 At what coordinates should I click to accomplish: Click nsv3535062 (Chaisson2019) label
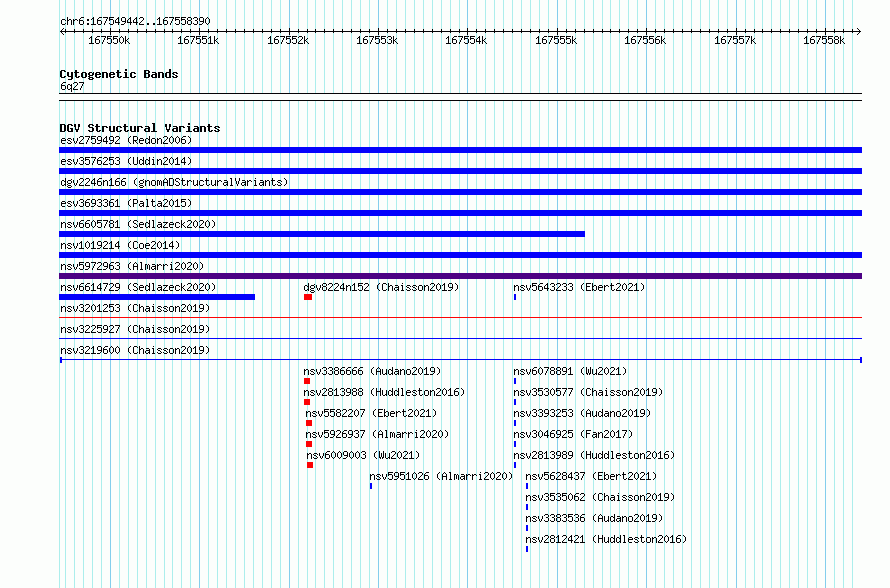click(x=600, y=497)
